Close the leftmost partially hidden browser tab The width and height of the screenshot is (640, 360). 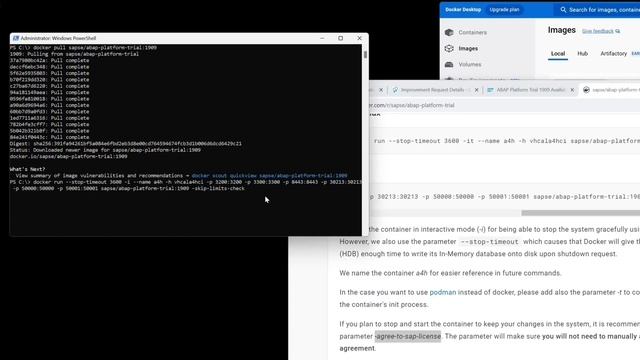point(381,90)
